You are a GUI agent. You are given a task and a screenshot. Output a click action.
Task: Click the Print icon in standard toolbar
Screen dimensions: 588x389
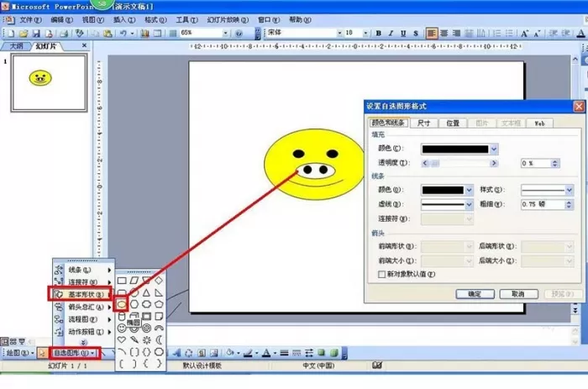[64, 34]
